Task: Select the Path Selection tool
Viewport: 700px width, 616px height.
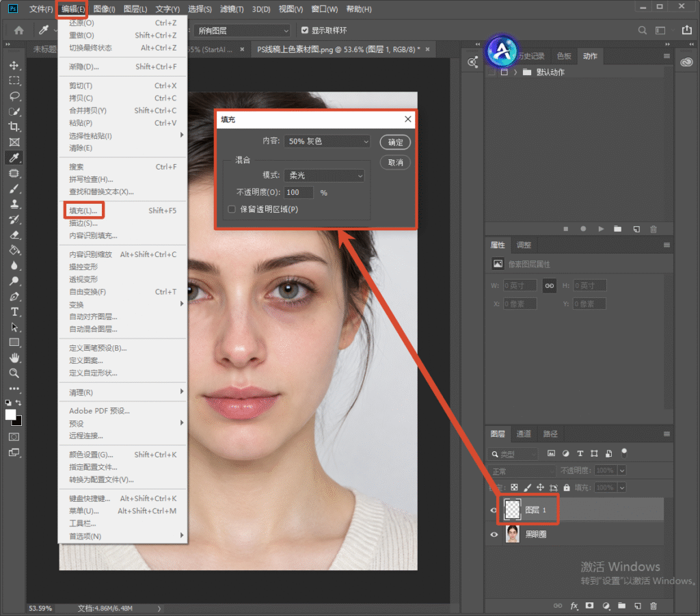Action: point(14,327)
